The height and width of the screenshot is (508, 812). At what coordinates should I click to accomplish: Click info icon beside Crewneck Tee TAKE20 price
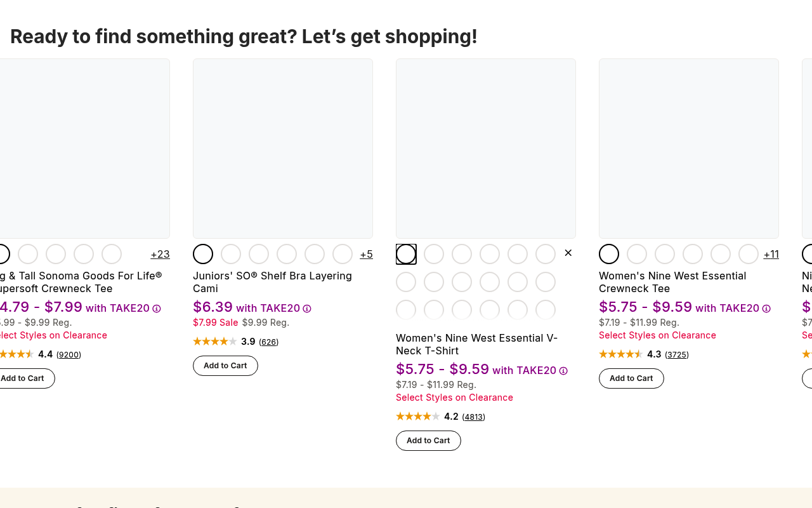click(x=766, y=309)
